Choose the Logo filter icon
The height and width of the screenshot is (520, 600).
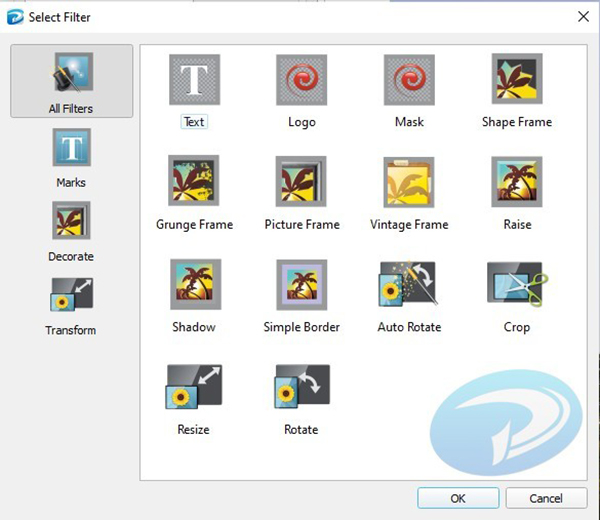point(302,80)
